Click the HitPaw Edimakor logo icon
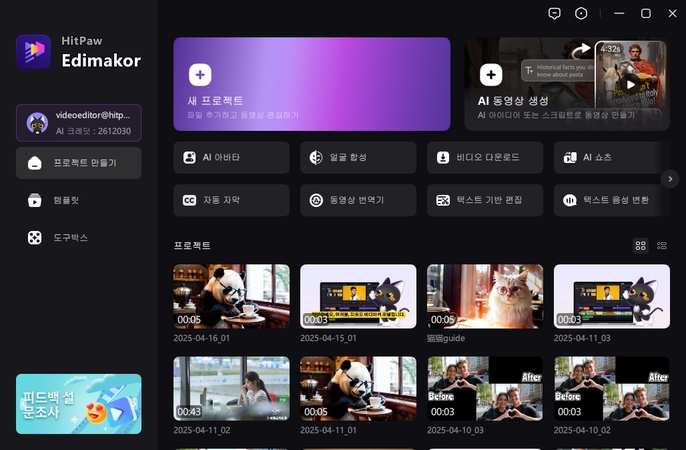This screenshot has width=686, height=450. (34, 52)
